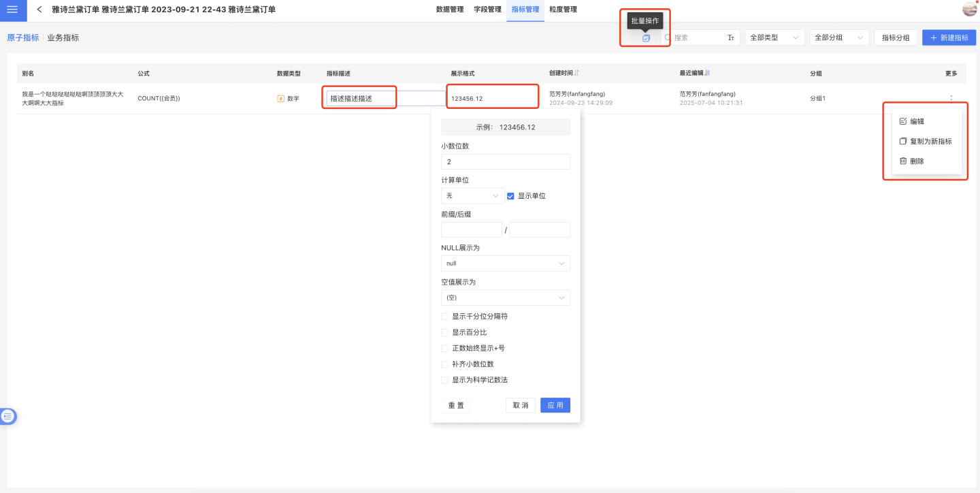Open the 计算单位 dropdown
Image resolution: width=980 pixels, height=493 pixels.
coord(472,196)
